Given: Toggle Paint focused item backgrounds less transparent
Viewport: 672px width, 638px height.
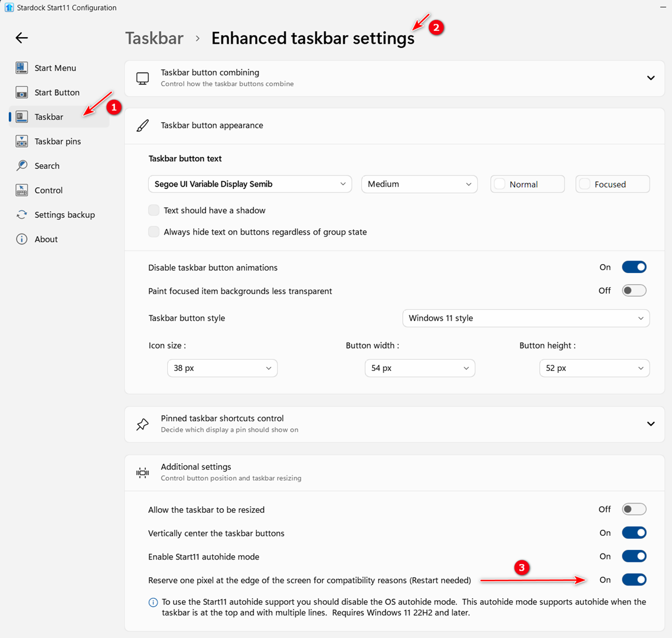Looking at the screenshot, I should [634, 291].
